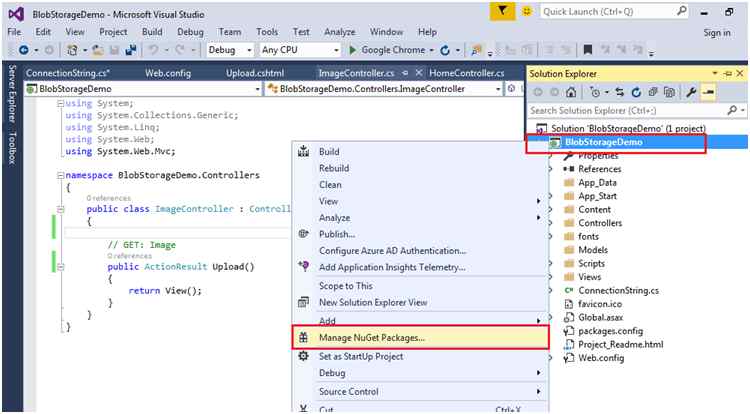Viewport: 750px width, 414px height.
Task: Click Solution Explorer Properties wrench icon
Action: coord(690,92)
